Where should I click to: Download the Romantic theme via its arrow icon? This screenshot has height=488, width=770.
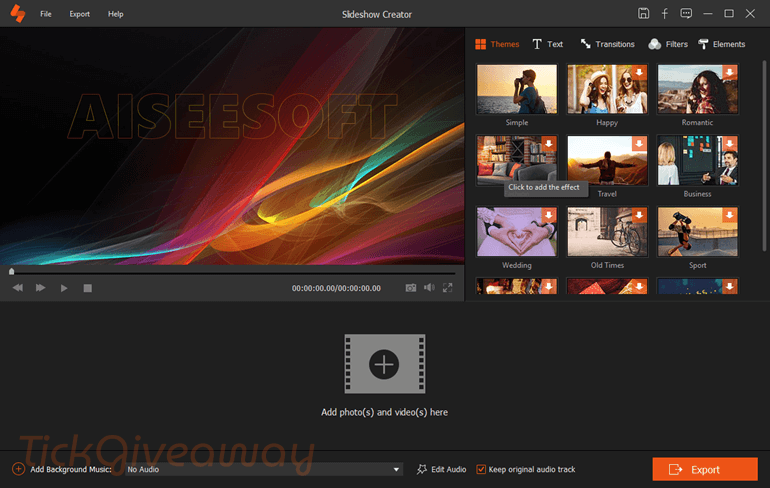tap(730, 73)
